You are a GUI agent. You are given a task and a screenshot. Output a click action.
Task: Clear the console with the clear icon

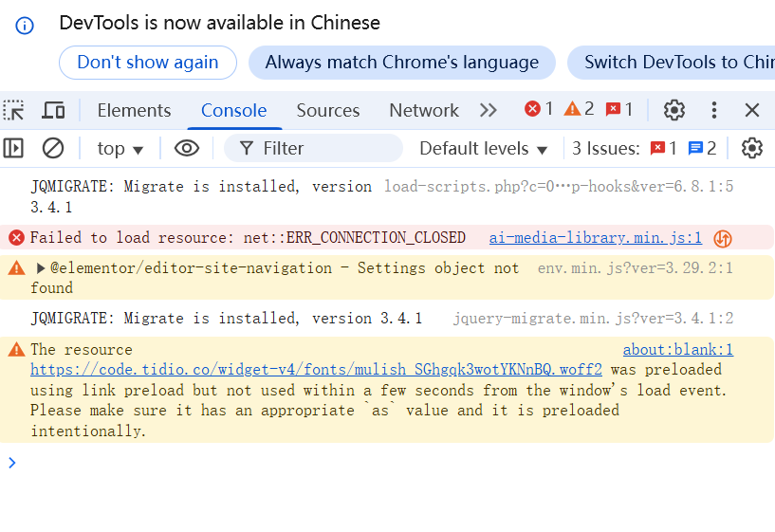tap(53, 148)
